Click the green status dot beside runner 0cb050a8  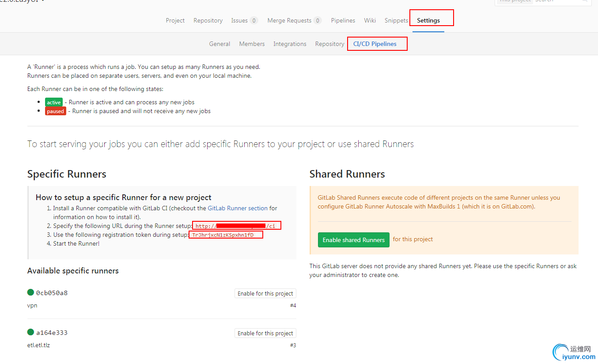coord(30,292)
